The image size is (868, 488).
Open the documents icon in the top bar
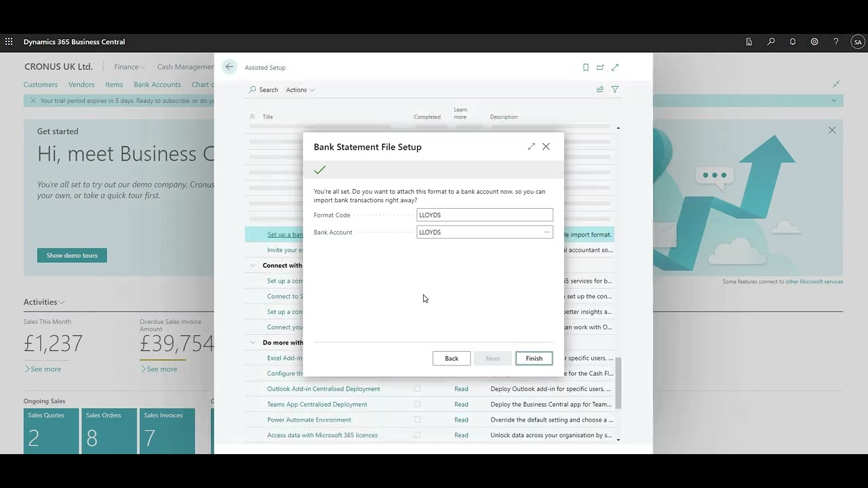749,42
